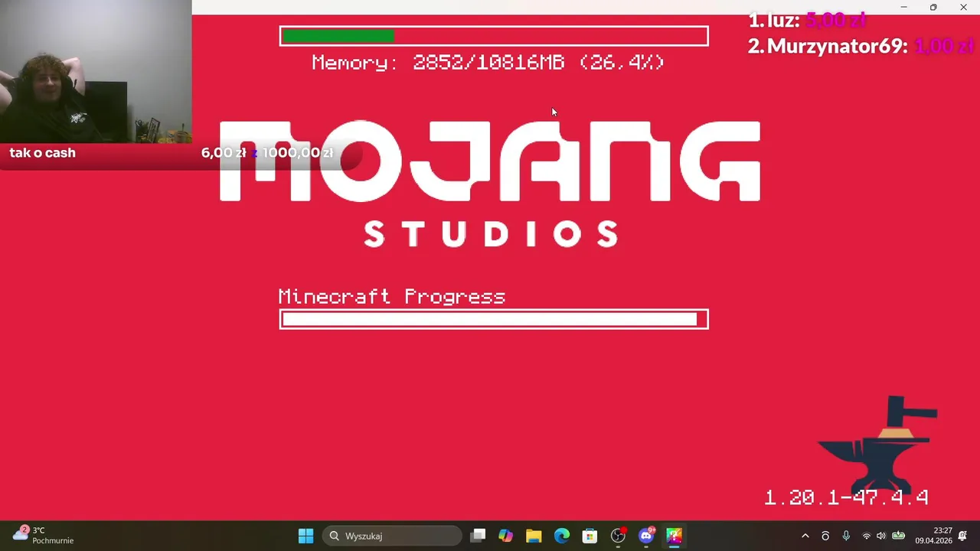The width and height of the screenshot is (980, 551).
Task: Open File Explorer from the taskbar
Action: [534, 536]
